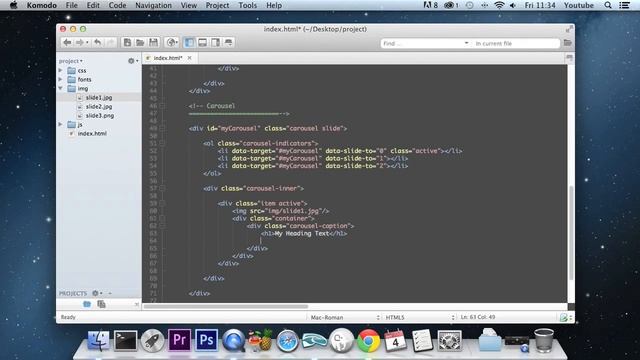Screen dimensions: 640x360
Task: Launch Adobe Photoshop from dock
Action: 206,340
